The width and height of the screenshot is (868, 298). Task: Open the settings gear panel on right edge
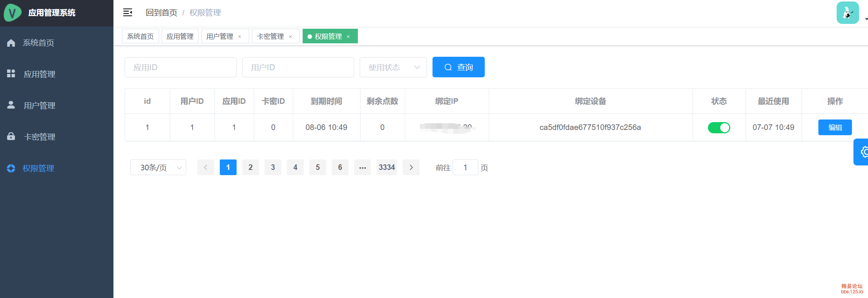(x=863, y=152)
